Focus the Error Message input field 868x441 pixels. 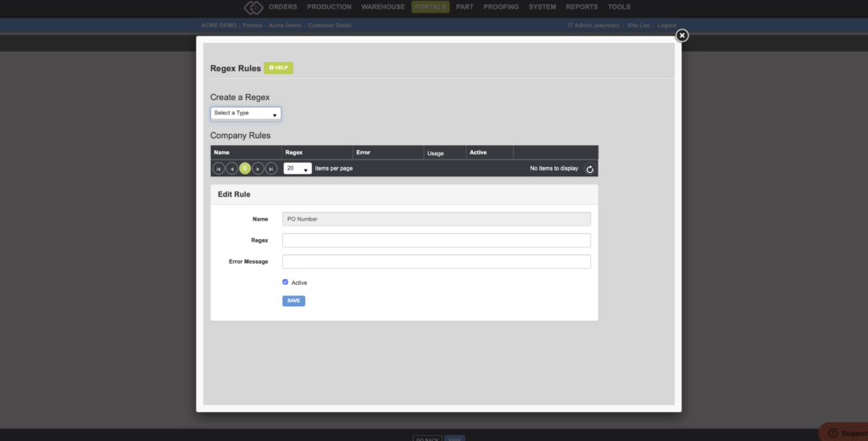click(x=437, y=261)
